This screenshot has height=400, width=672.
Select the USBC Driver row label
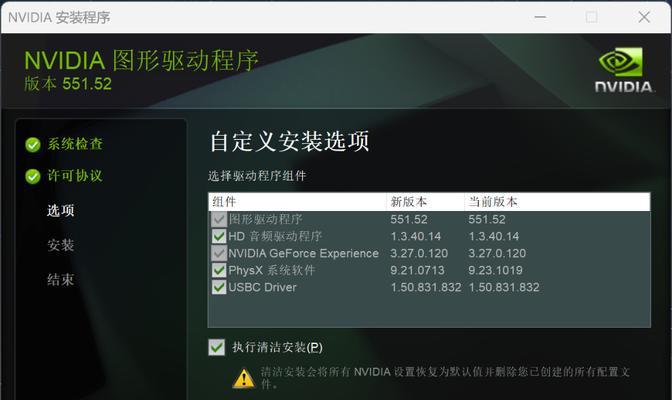coord(262,287)
